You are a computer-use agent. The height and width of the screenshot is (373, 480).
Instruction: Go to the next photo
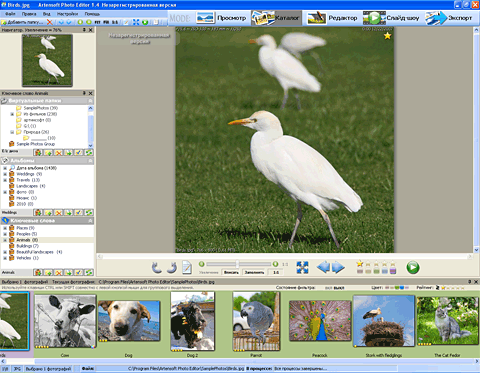[x=338, y=267]
